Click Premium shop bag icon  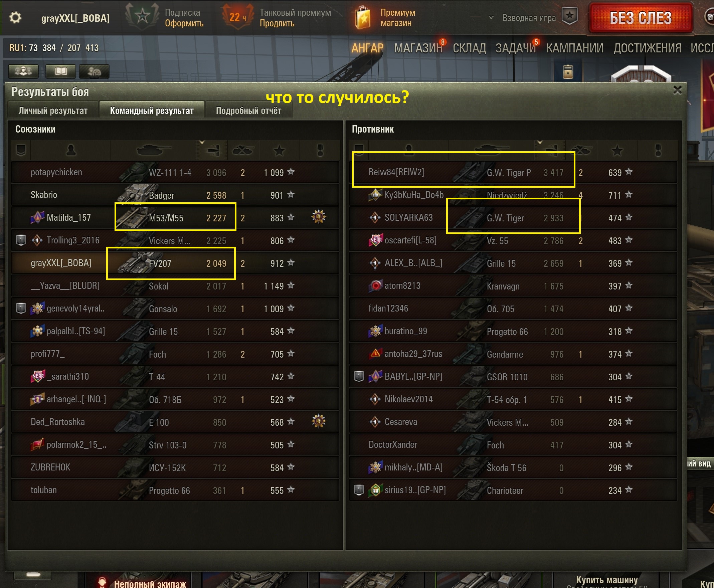click(x=362, y=18)
